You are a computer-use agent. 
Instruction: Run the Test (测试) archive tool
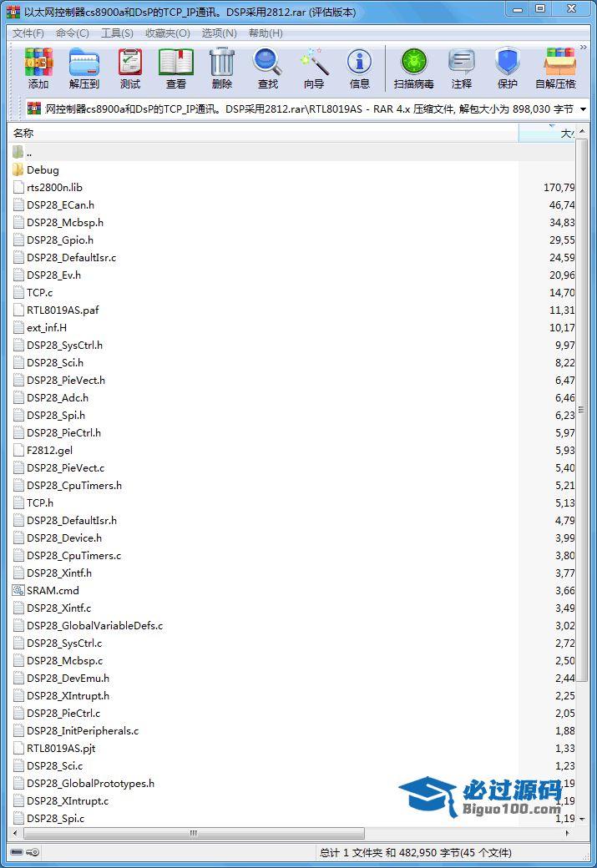point(130,68)
